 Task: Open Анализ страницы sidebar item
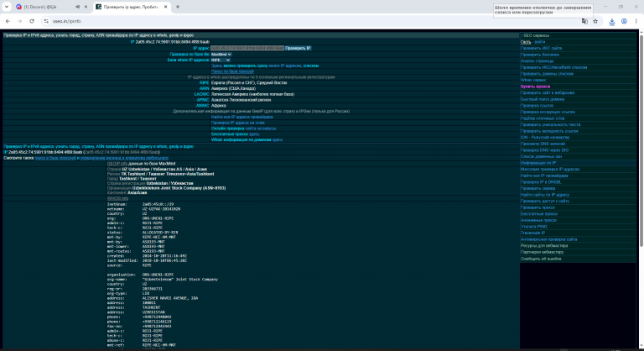(x=537, y=61)
